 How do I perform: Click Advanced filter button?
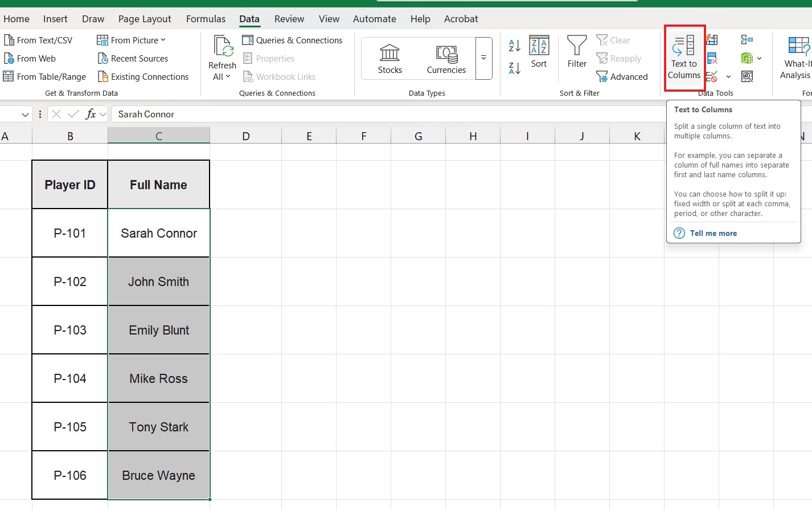pos(622,77)
